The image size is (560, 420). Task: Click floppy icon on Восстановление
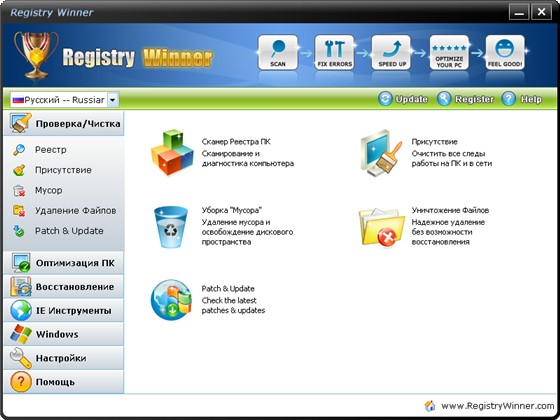pos(21,287)
